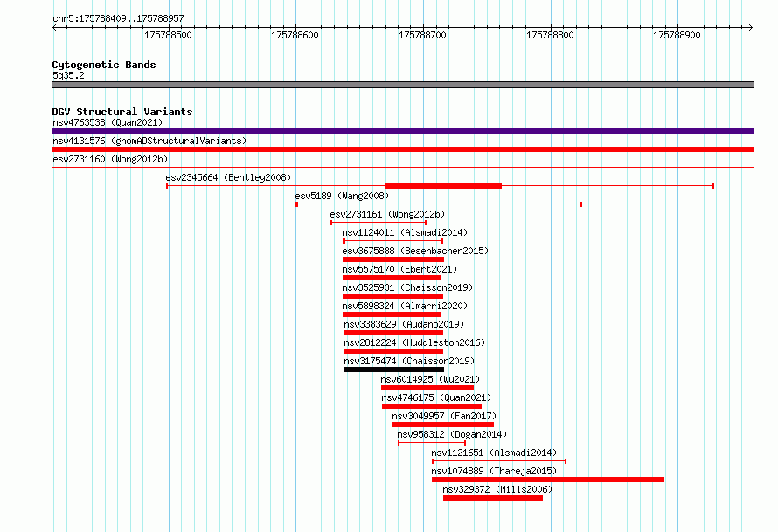Click the ruler's left arrow end

coord(54,27)
